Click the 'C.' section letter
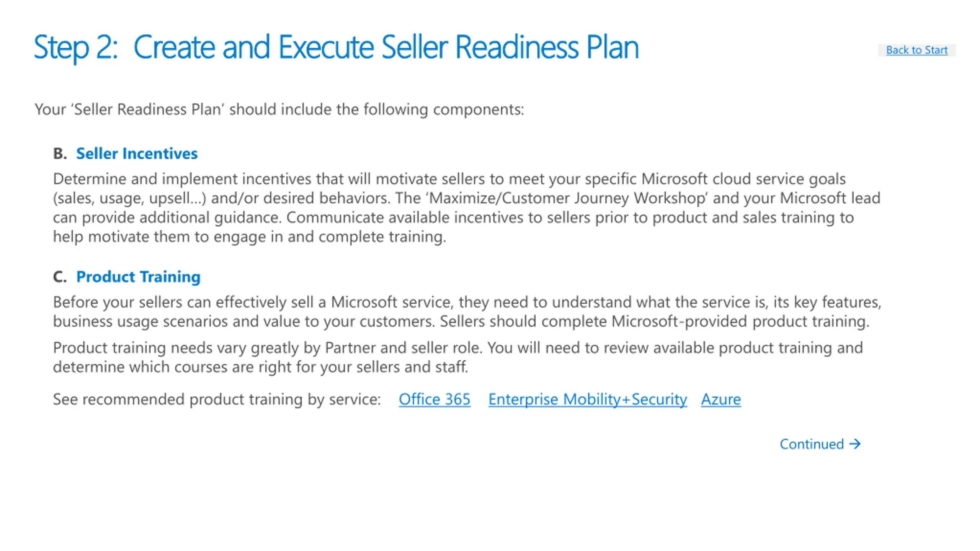The height and width of the screenshot is (551, 980). pyautogui.click(x=60, y=276)
